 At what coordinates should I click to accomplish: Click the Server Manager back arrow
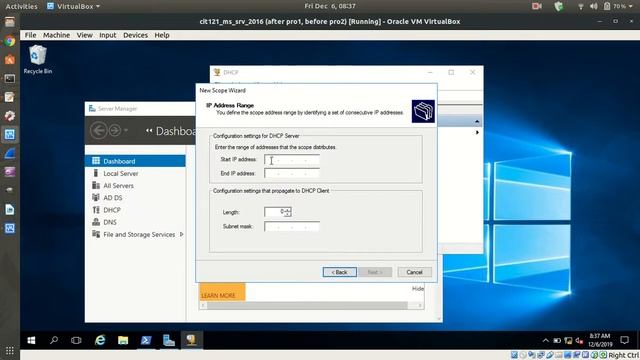click(98, 131)
